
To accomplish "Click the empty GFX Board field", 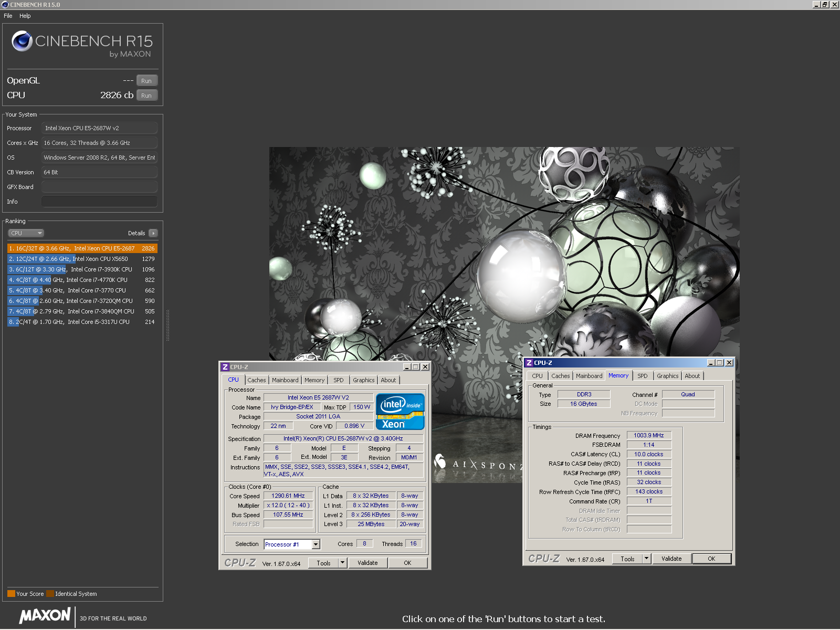I will 99,187.
